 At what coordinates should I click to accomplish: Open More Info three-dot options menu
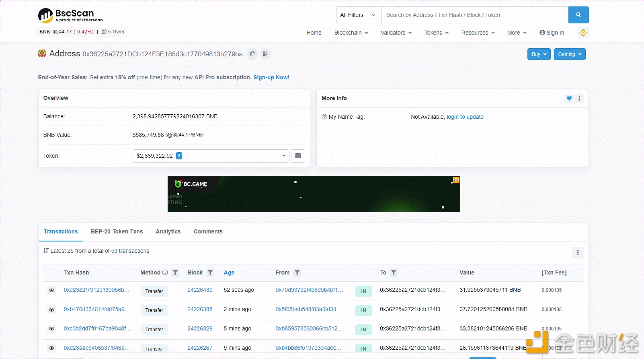[x=579, y=98]
